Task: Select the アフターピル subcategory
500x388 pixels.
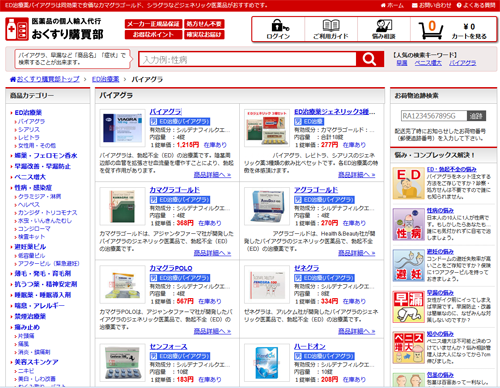Action: [x=48, y=263]
